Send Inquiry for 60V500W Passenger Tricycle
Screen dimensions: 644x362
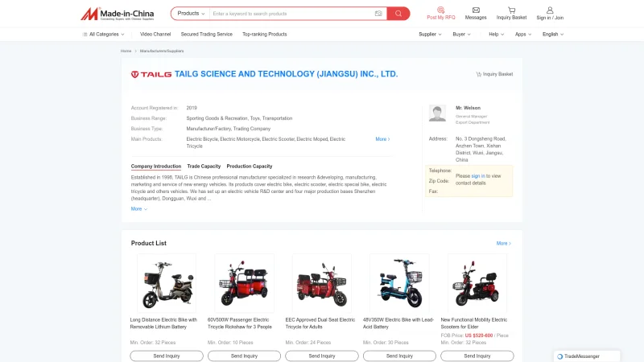coord(244,356)
